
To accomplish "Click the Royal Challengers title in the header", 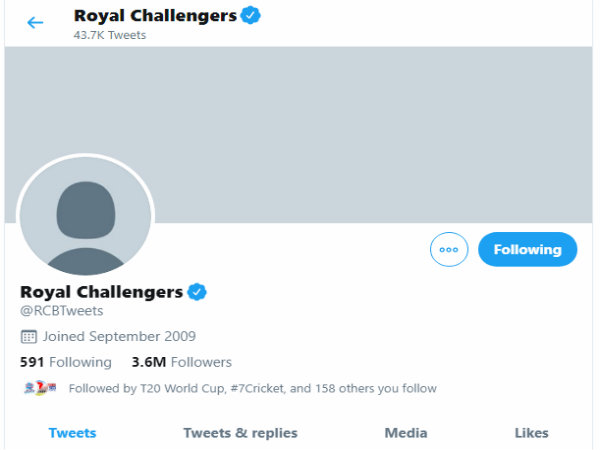I will click(x=155, y=16).
